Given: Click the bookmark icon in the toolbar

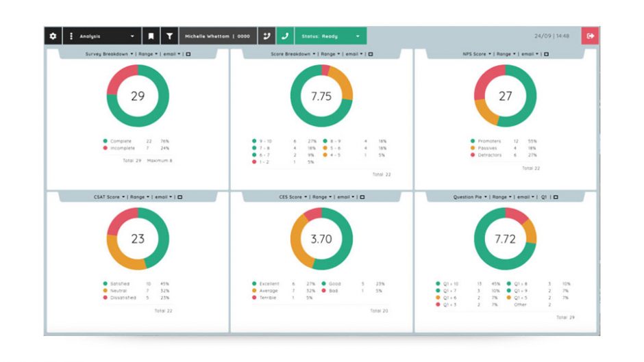Looking at the screenshot, I should [151, 36].
